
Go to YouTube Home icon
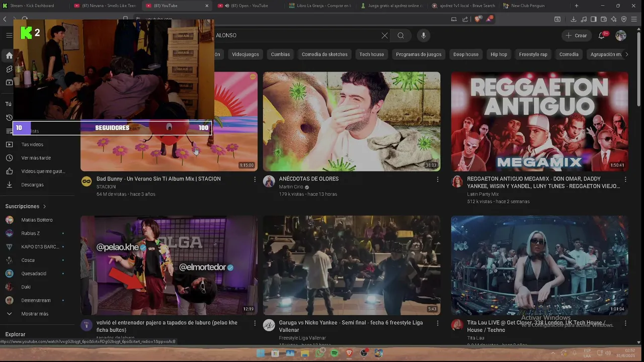9,55
